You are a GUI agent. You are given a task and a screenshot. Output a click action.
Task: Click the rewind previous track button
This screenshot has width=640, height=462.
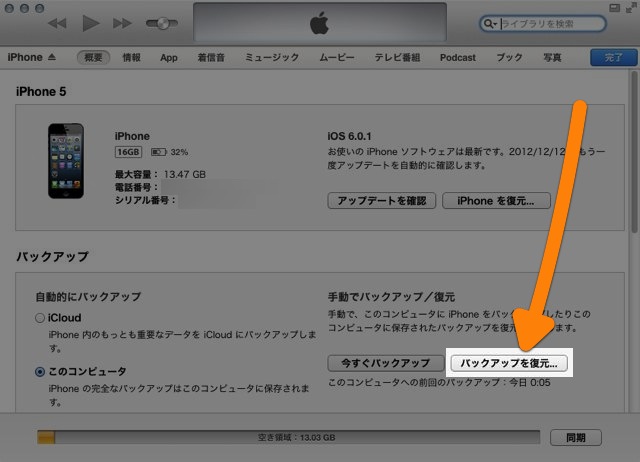pyautogui.click(x=57, y=23)
